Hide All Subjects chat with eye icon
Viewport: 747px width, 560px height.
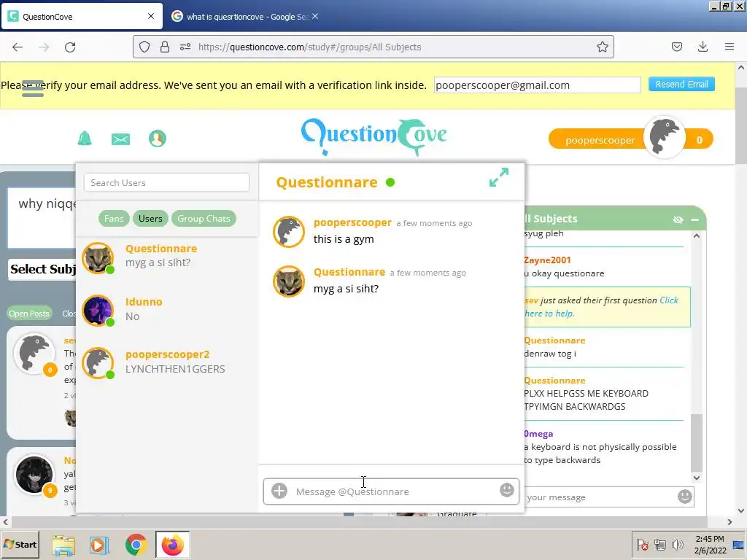[678, 219]
